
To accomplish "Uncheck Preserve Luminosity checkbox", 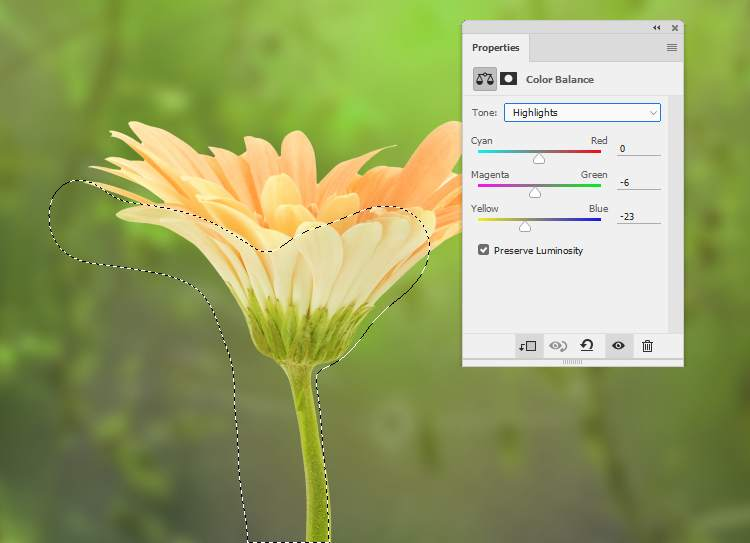I will click(x=484, y=250).
